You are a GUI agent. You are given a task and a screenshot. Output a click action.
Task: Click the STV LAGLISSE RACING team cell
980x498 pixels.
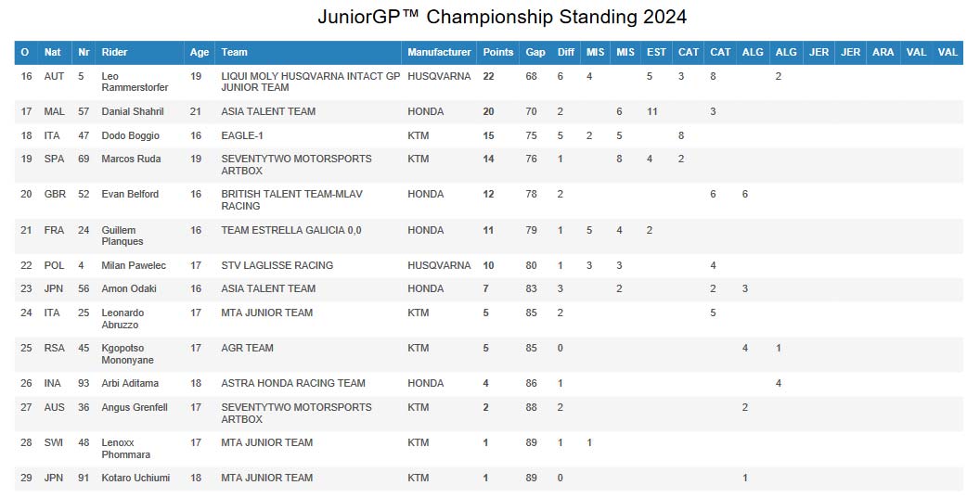pyautogui.click(x=277, y=265)
